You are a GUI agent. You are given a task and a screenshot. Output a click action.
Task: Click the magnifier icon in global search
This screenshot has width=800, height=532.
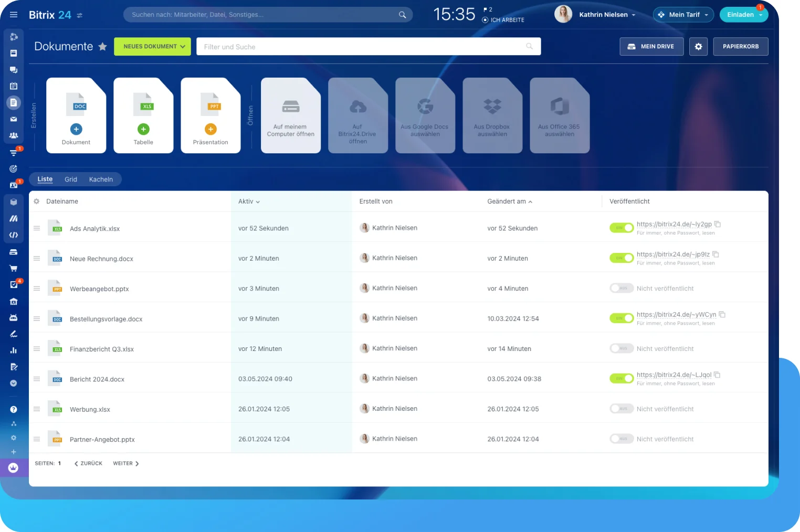402,15
